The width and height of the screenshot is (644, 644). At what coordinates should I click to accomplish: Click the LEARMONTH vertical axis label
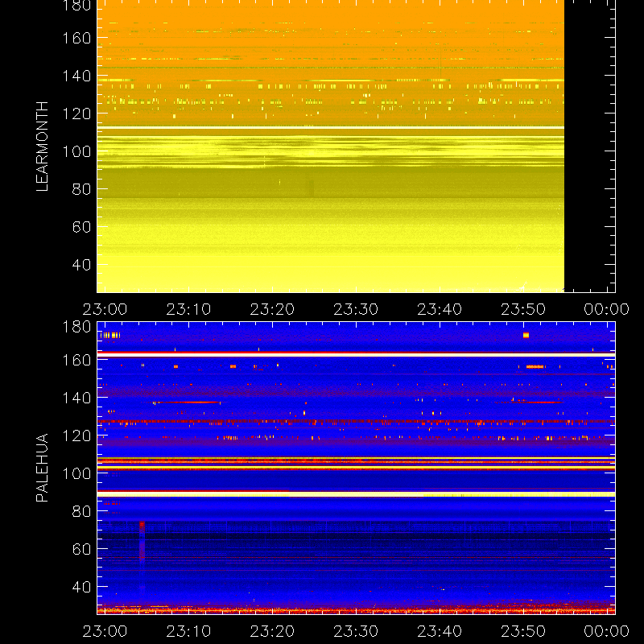pyautogui.click(x=42, y=147)
